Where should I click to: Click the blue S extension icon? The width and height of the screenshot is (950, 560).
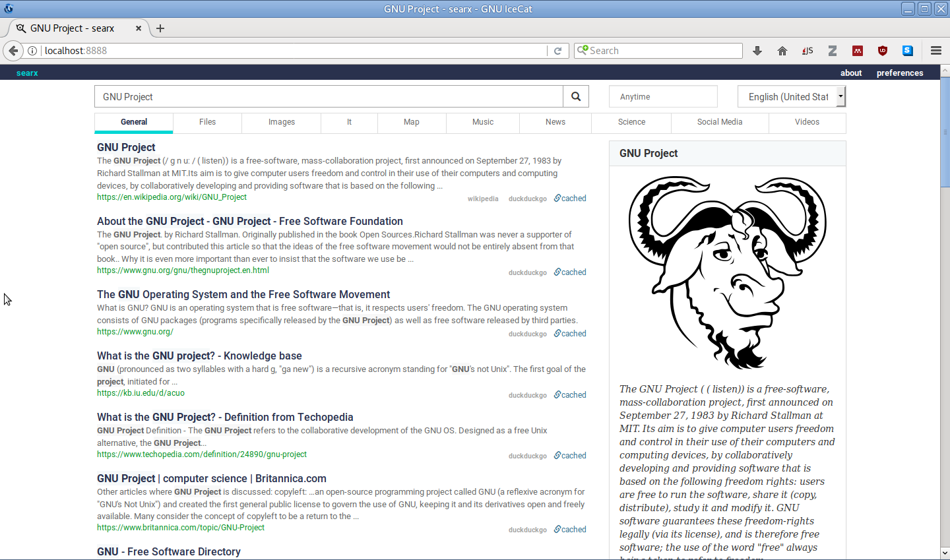click(x=908, y=51)
